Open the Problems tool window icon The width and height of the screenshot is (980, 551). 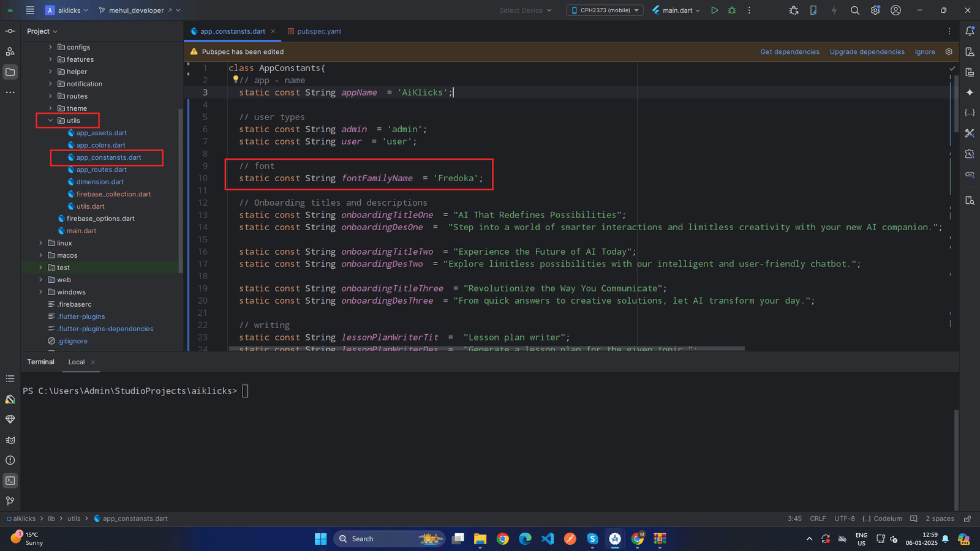[x=10, y=460]
